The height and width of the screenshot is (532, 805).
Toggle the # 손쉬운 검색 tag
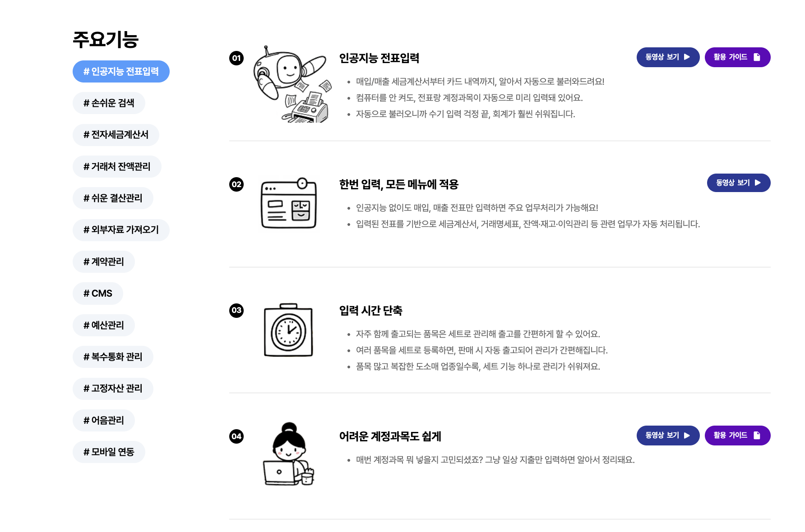point(109,103)
